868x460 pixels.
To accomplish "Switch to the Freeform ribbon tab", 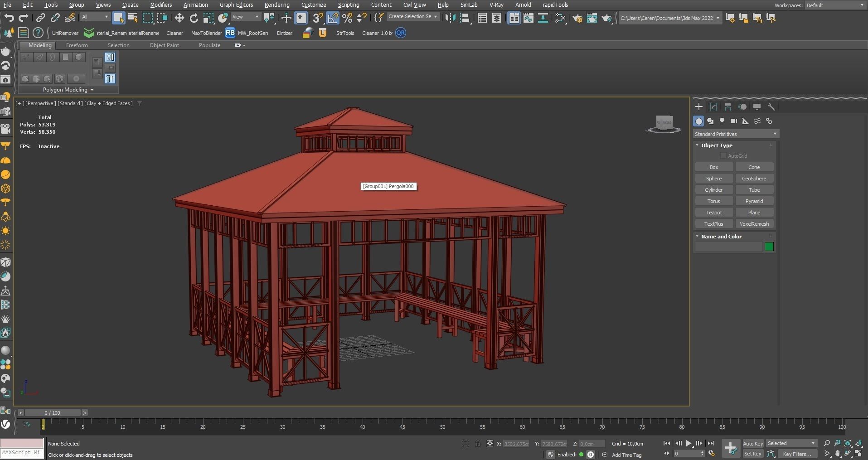I will [x=77, y=45].
